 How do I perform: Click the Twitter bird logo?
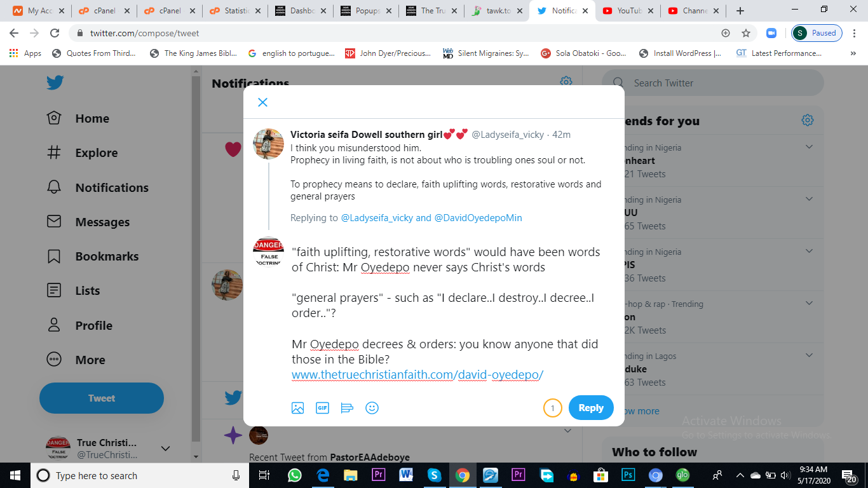55,83
